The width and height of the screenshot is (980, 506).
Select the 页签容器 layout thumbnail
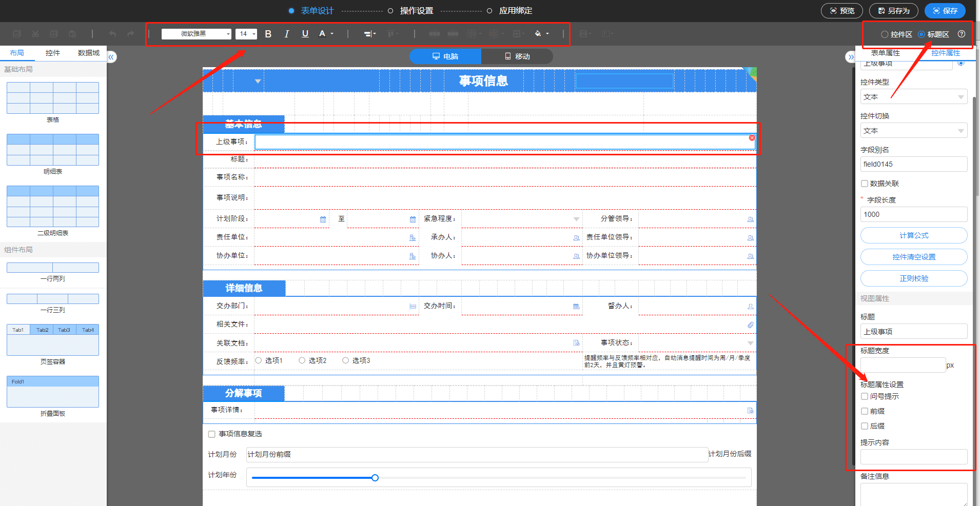tap(53, 340)
